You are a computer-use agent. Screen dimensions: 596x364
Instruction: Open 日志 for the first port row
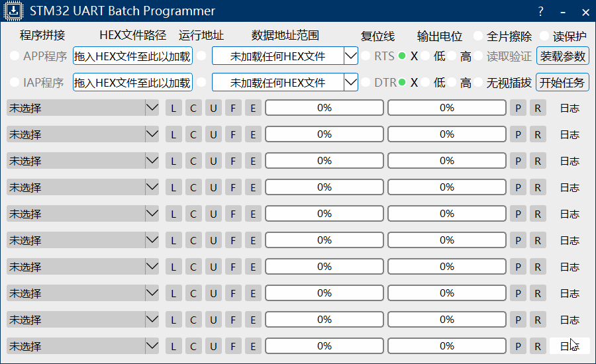(x=570, y=108)
